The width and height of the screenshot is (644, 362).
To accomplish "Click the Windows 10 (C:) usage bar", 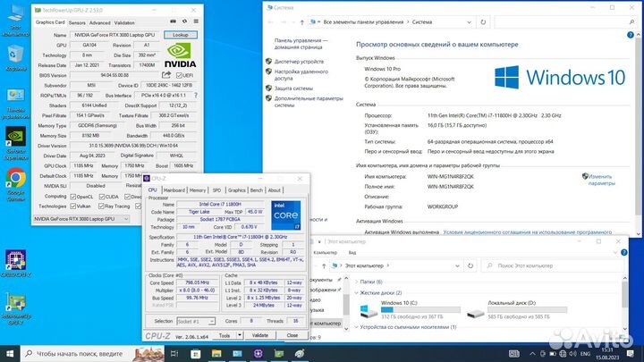I will (420, 310).
